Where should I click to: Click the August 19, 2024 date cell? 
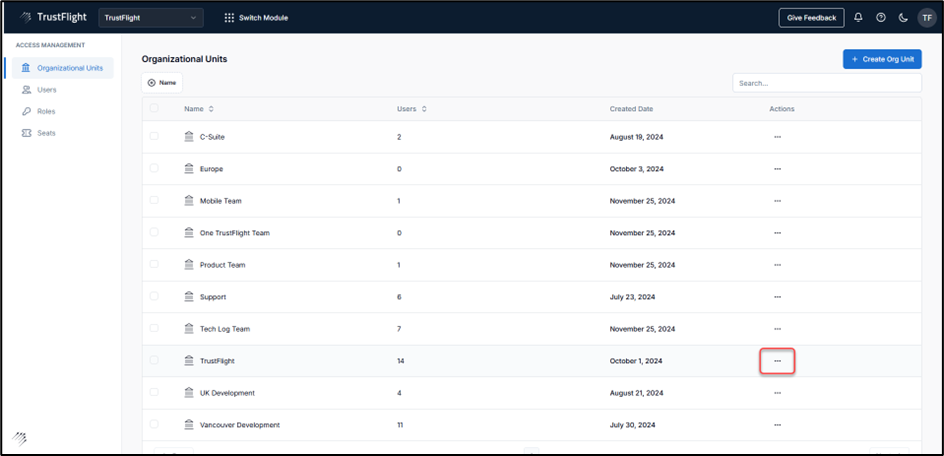[636, 137]
